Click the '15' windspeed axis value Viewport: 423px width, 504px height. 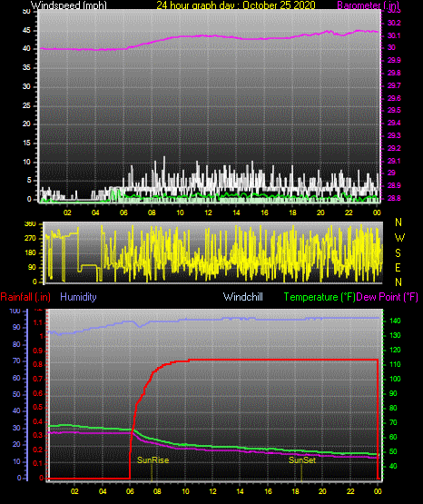(26, 143)
